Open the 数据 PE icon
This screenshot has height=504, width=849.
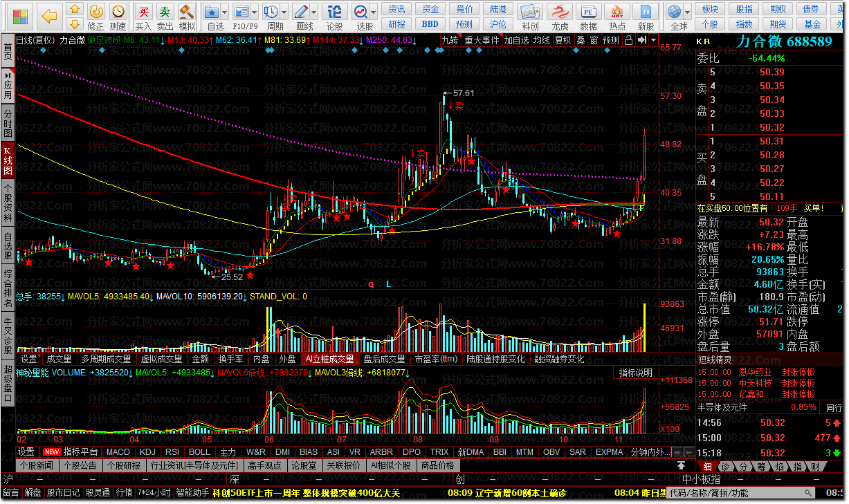[588, 12]
